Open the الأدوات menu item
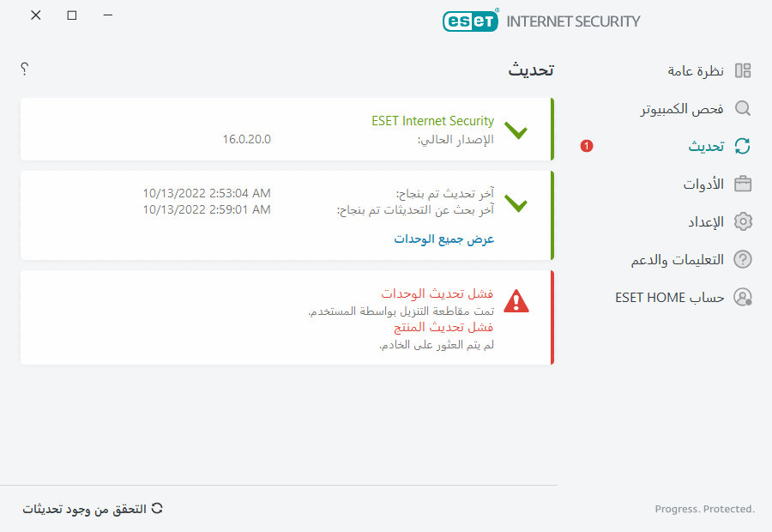This screenshot has width=772, height=532. 703,184
